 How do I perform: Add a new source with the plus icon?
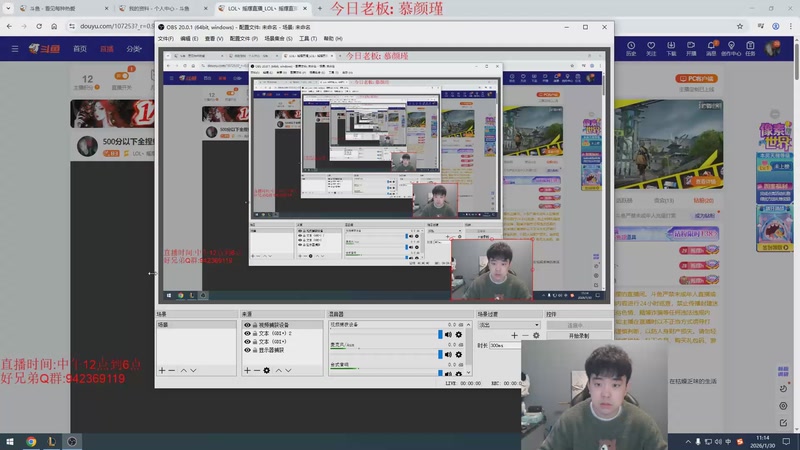pyautogui.click(x=247, y=370)
